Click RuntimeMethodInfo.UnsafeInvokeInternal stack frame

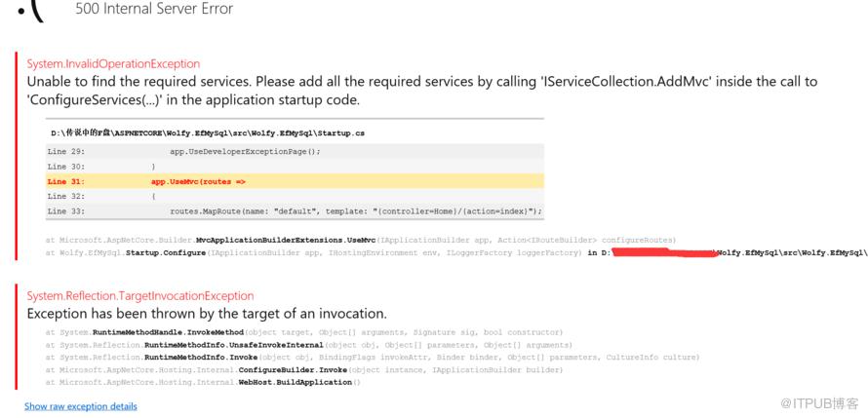(309, 345)
